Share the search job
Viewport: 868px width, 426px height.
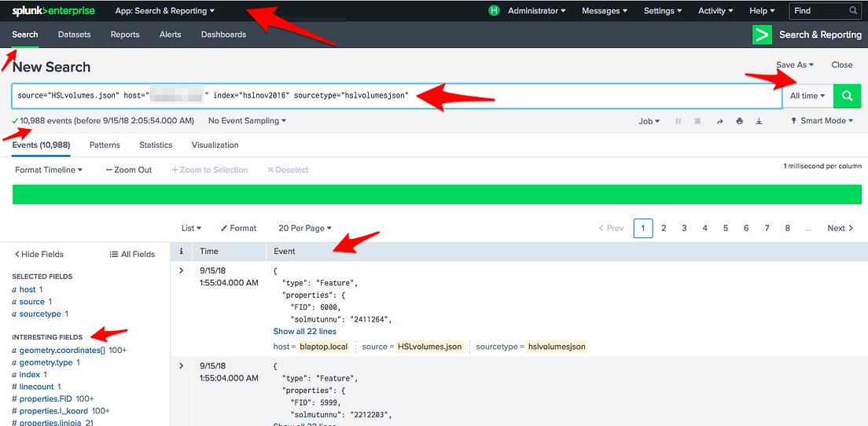(x=719, y=120)
